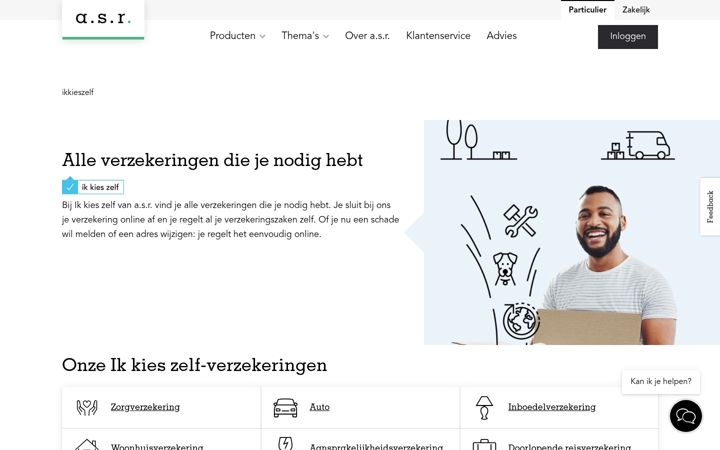The image size is (720, 450).
Task: Click the Doorlopende reisverzekering suitcase icon
Action: point(484,445)
